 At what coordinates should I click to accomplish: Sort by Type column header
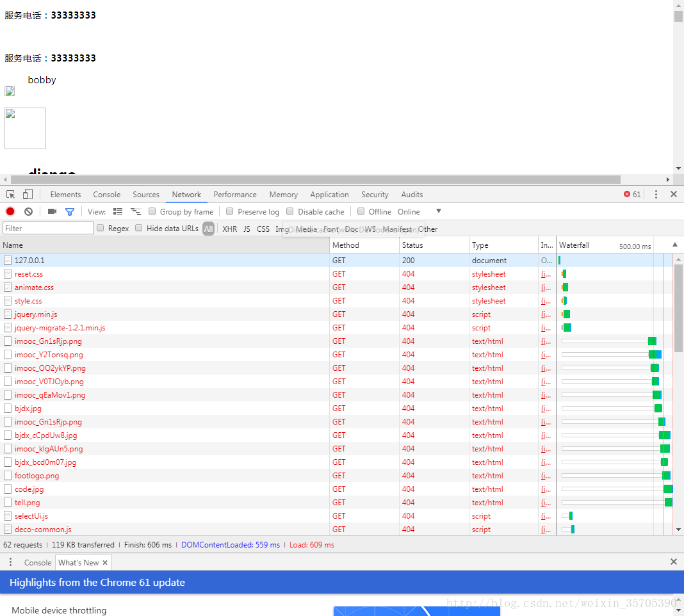[503, 245]
